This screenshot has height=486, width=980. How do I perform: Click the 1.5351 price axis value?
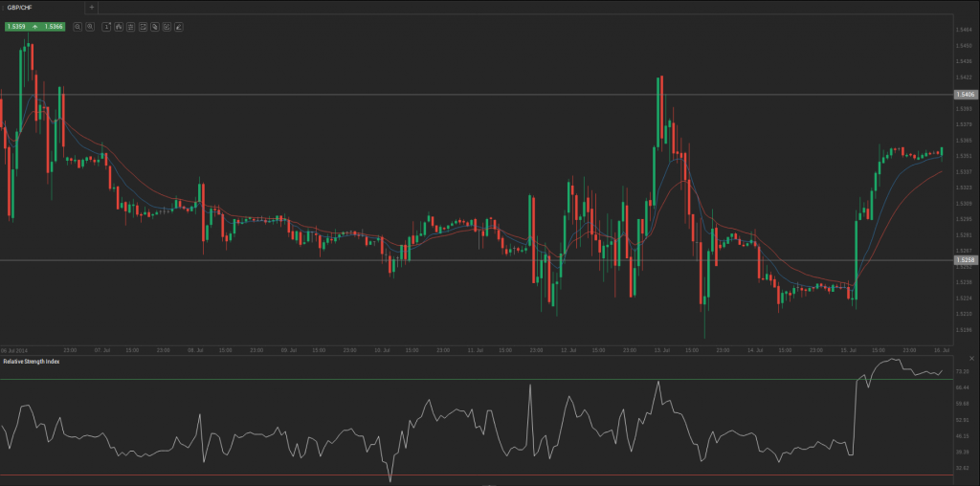(x=963, y=156)
